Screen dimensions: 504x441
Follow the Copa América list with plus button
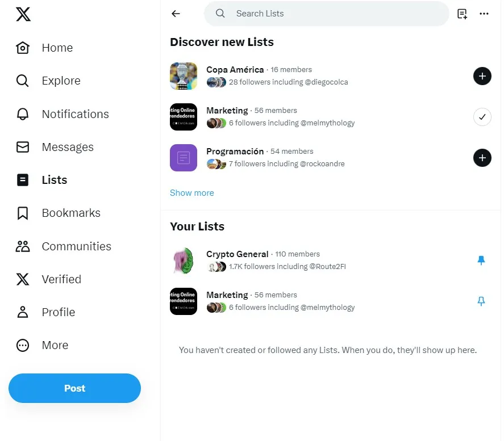[482, 76]
